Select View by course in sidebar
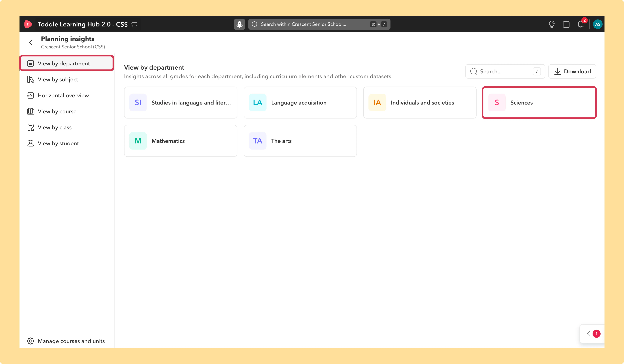This screenshot has width=624, height=364. click(67, 111)
